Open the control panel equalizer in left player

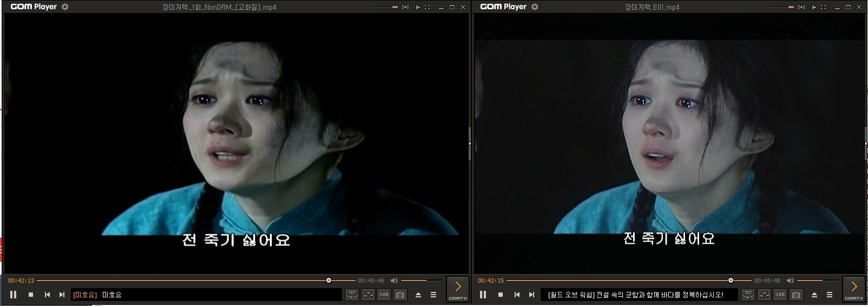tap(369, 295)
